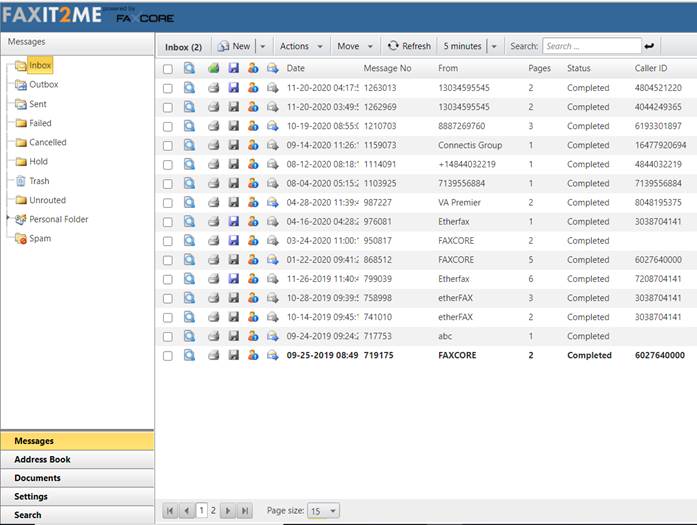
Task: Tick the select-all checkbox in the header row
Action: (167, 69)
